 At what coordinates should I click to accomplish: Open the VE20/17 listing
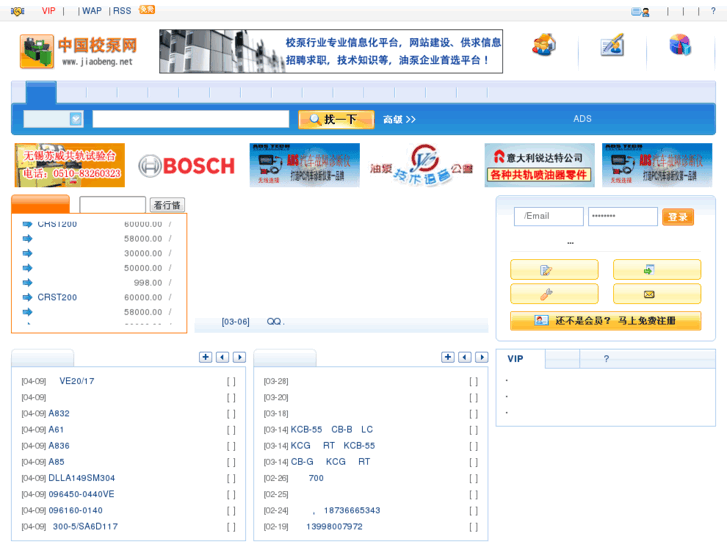[77, 381]
